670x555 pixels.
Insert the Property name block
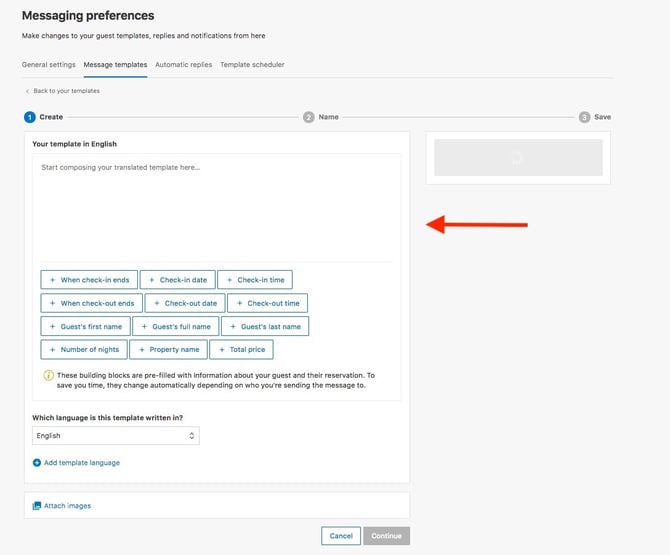(168, 349)
